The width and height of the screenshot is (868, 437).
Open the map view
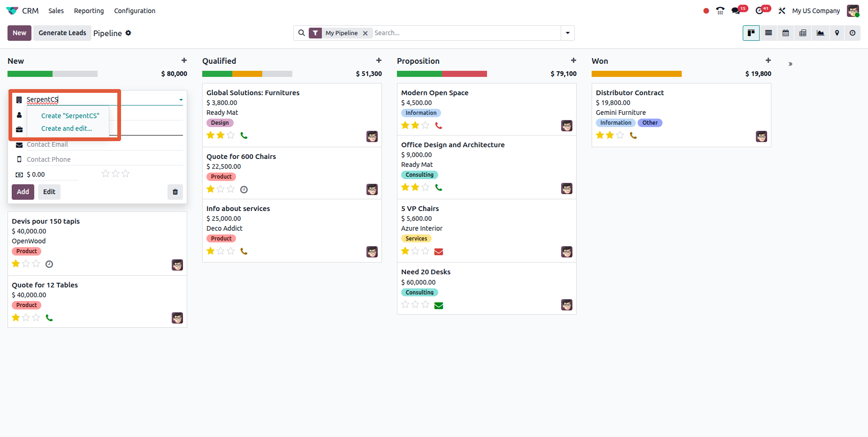837,33
